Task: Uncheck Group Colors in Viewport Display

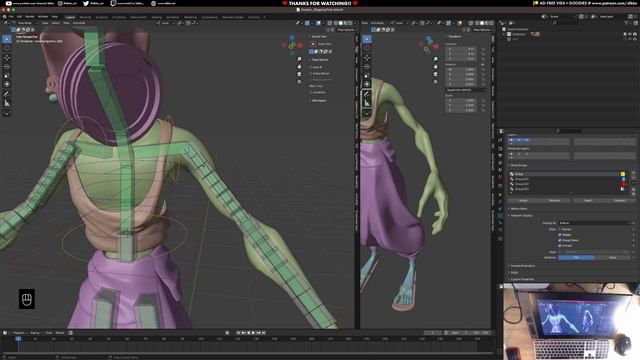Action: pyautogui.click(x=560, y=240)
